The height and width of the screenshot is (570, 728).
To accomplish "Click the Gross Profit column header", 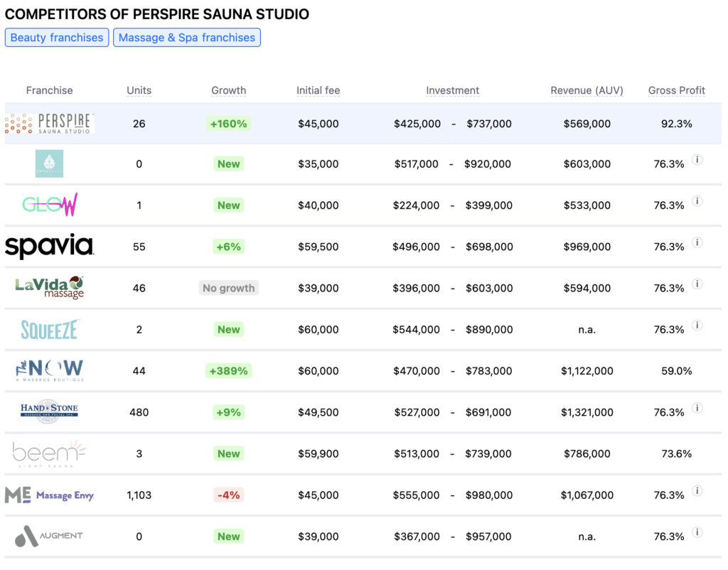I will click(677, 90).
